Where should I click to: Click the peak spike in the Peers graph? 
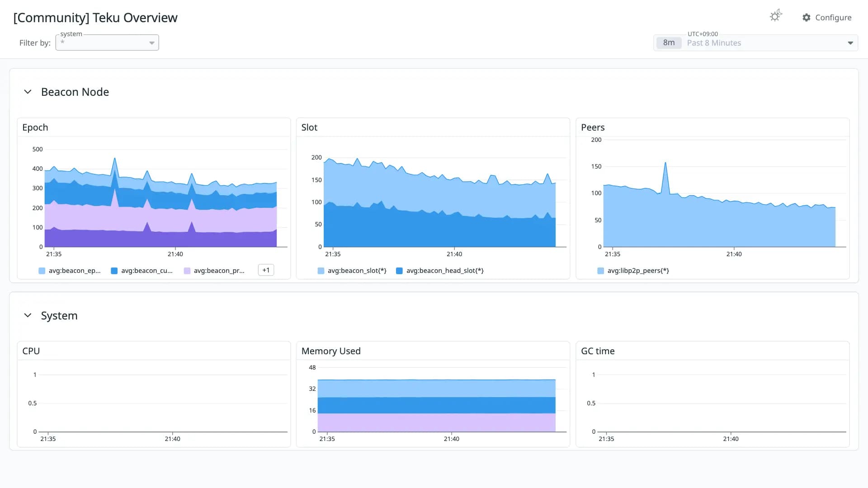point(665,163)
